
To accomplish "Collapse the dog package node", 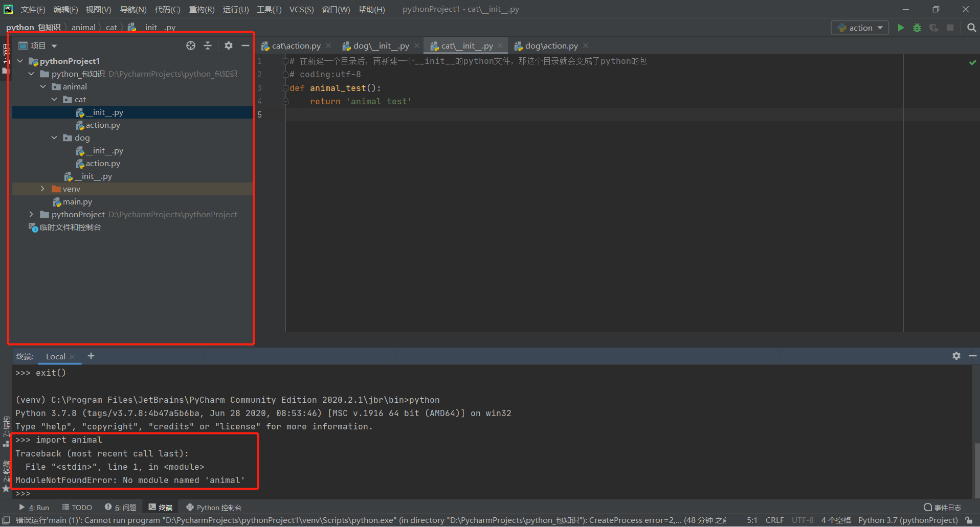I will click(x=55, y=138).
